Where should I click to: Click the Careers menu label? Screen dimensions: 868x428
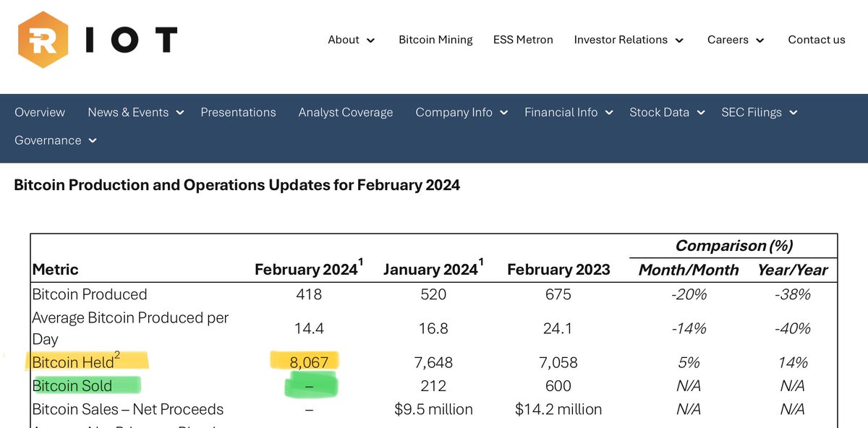tap(728, 40)
